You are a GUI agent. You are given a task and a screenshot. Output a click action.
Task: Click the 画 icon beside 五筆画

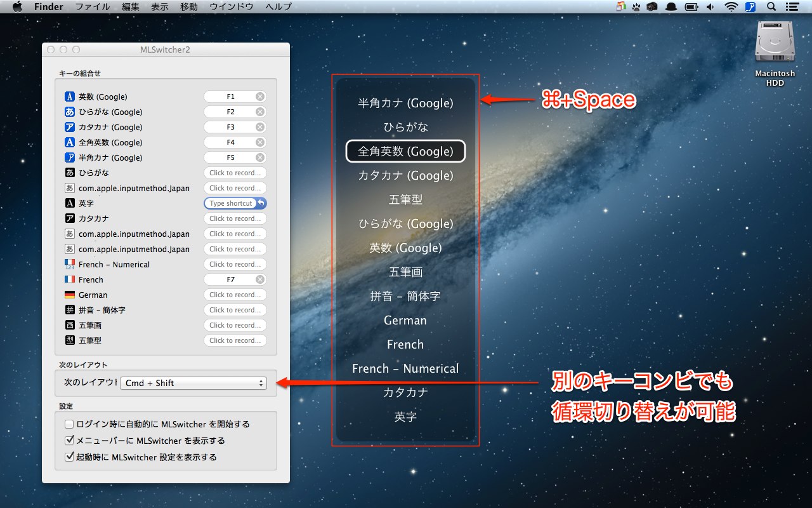point(70,325)
